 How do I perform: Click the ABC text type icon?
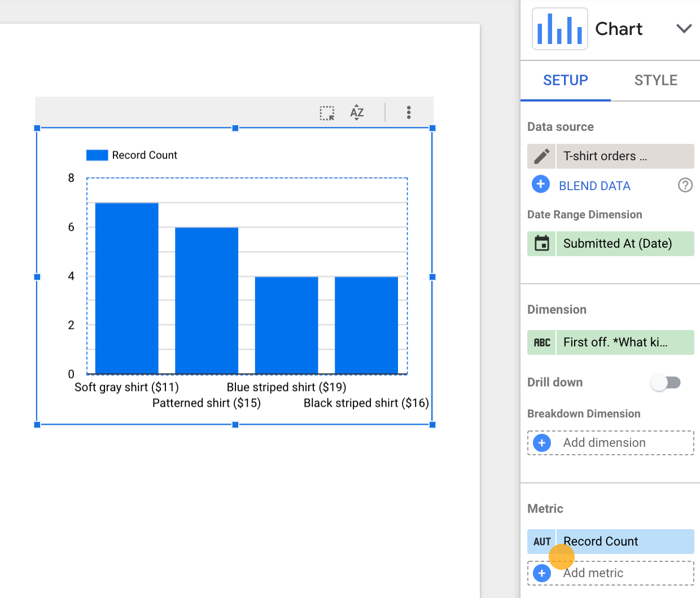tap(541, 342)
